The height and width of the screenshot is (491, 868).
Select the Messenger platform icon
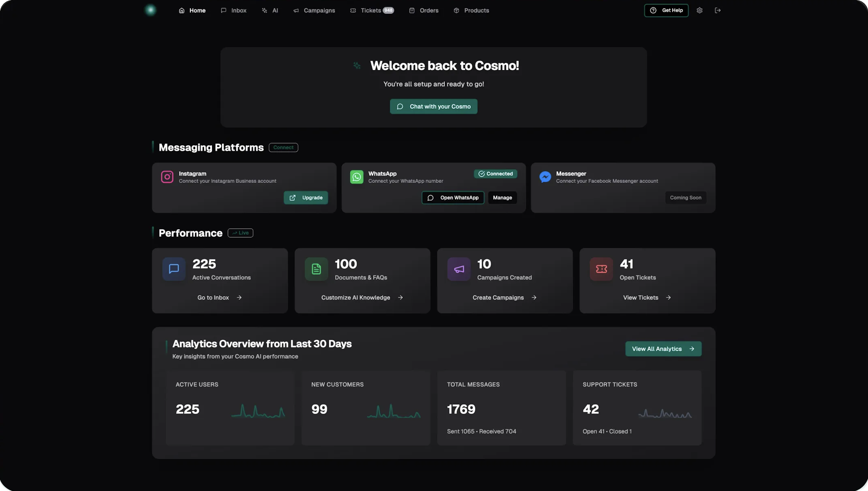tap(545, 177)
